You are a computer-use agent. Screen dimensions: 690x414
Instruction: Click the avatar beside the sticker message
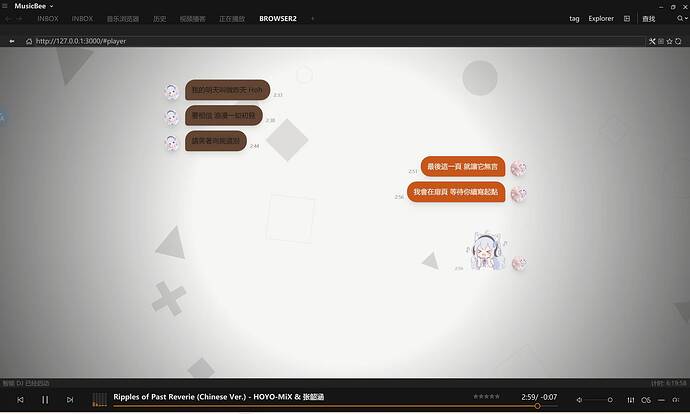[519, 263]
